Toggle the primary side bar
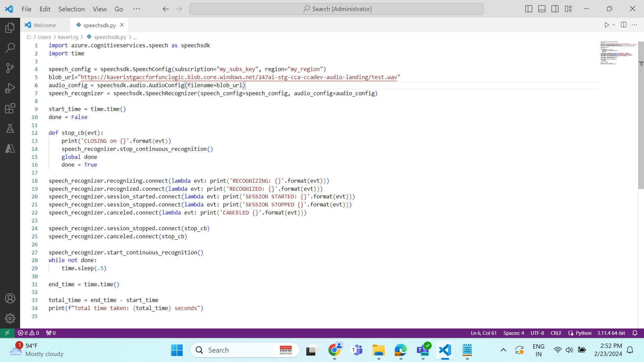 coord(529,9)
